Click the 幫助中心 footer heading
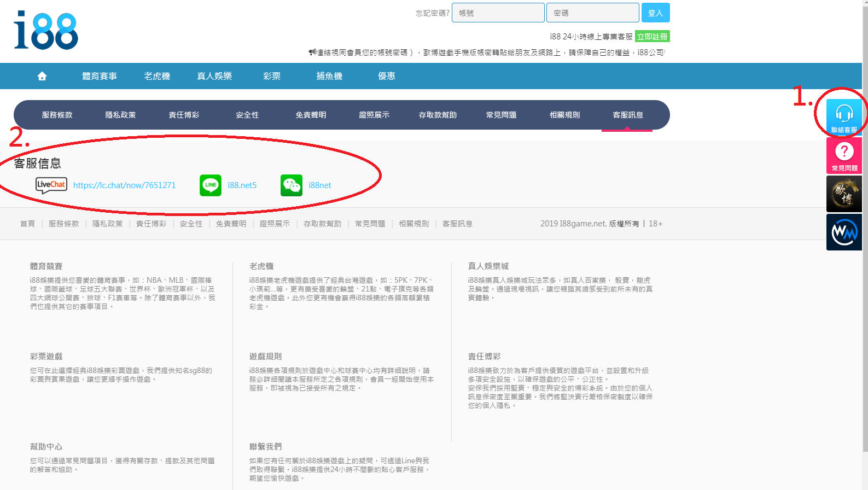Image resolution: width=868 pixels, height=490 pixels. [x=46, y=447]
